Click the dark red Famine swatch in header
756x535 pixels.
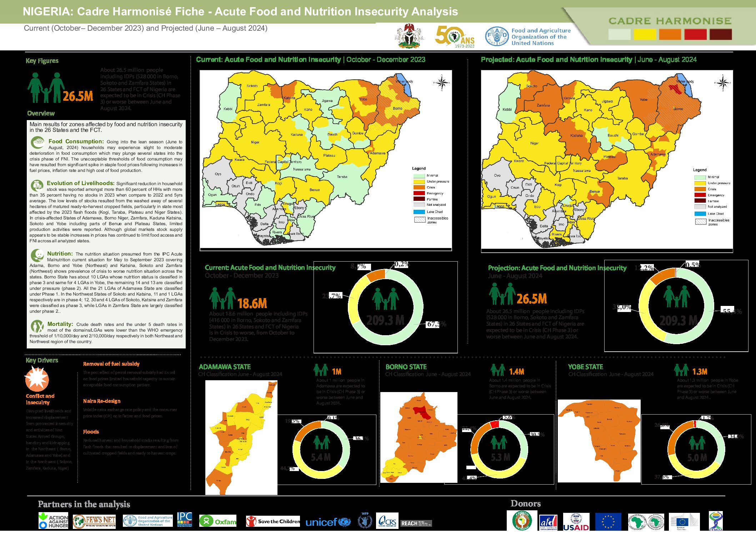click(x=721, y=35)
